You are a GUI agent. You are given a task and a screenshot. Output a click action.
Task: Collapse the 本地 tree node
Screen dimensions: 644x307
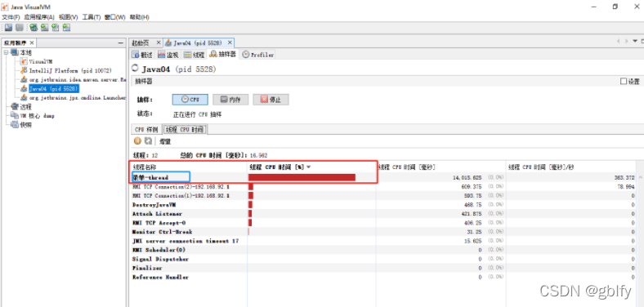pyautogui.click(x=7, y=52)
